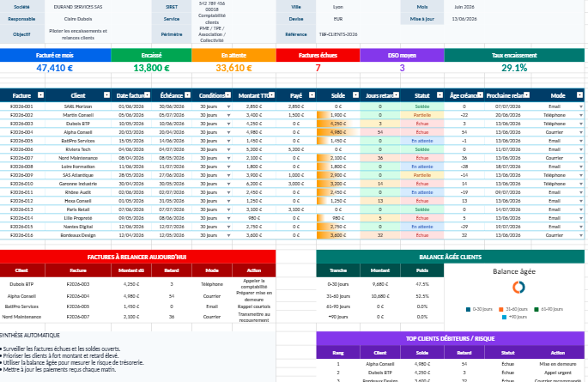Select Appeler la comptabilité action cell
588x382 pixels.
(x=254, y=284)
